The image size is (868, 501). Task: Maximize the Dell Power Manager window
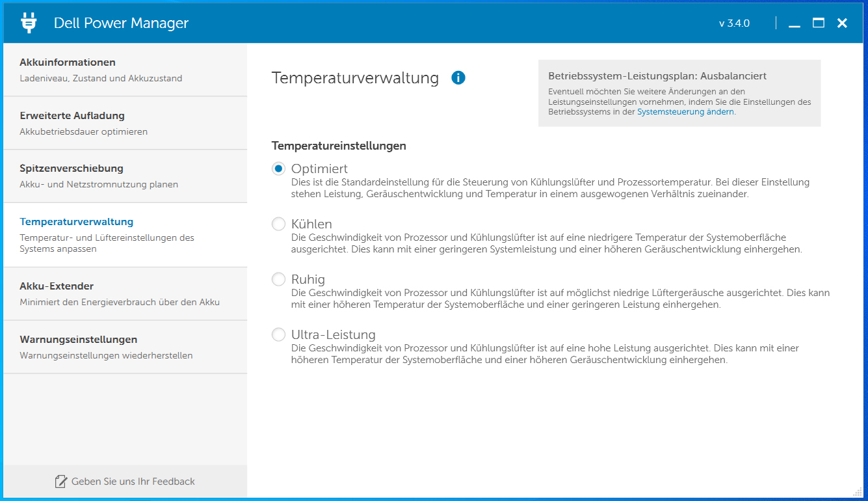coord(819,23)
